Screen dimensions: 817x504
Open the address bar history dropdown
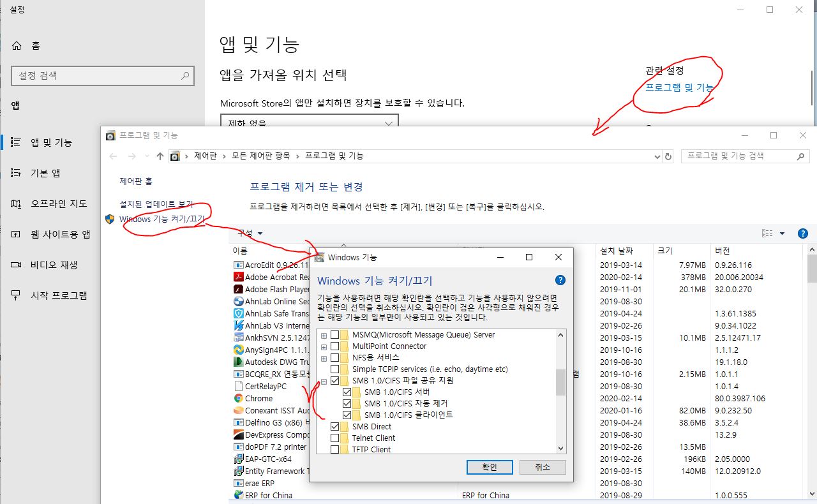click(x=657, y=156)
